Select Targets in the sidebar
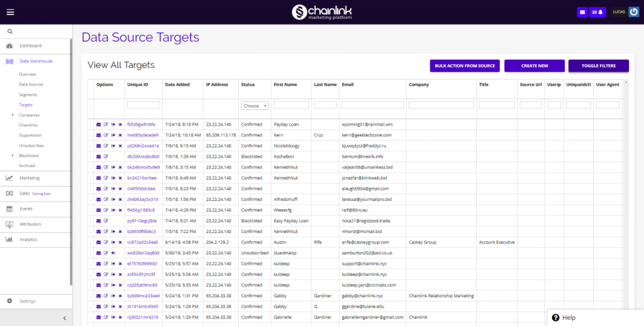 26,105
